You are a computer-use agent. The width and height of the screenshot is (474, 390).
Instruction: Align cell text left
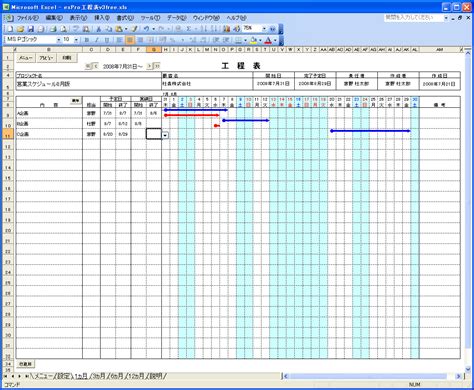tap(119, 40)
